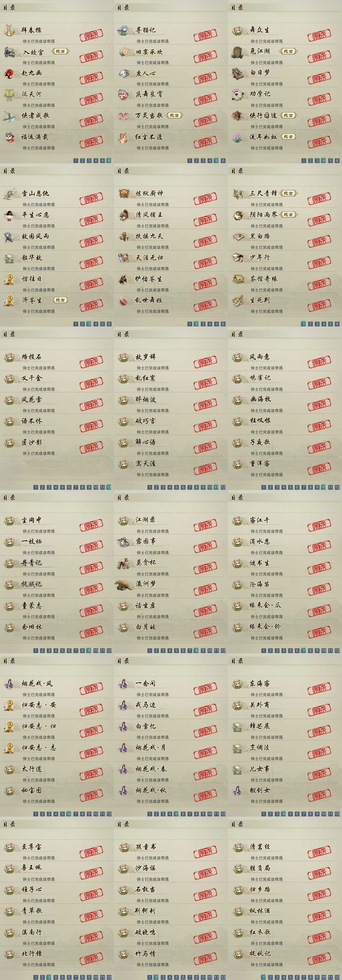
Task: Select the straw hat icon next to 少年行
Action: pos(238,258)
